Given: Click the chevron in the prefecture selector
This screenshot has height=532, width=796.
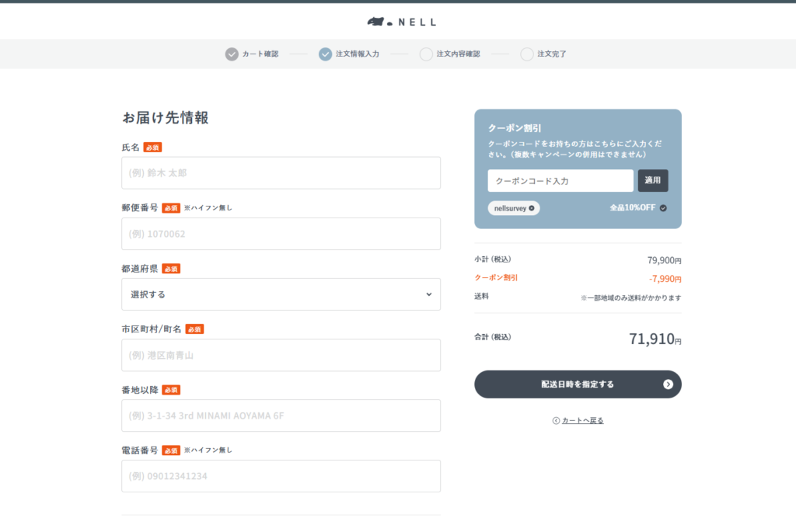Looking at the screenshot, I should point(428,294).
